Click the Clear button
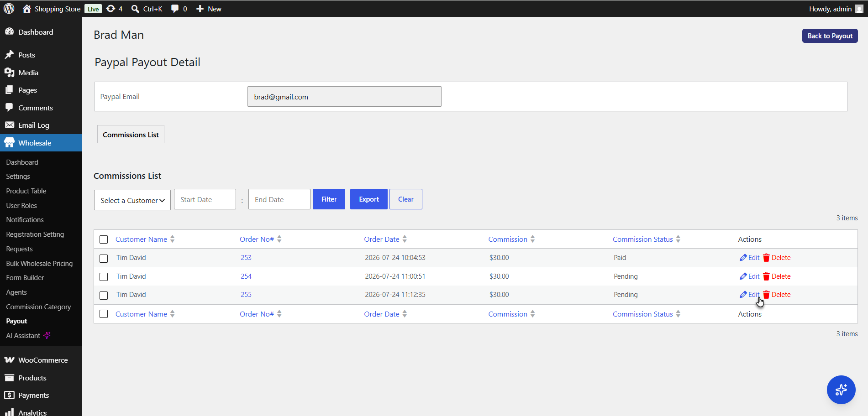Screen dimensions: 868x416 pos(405,199)
